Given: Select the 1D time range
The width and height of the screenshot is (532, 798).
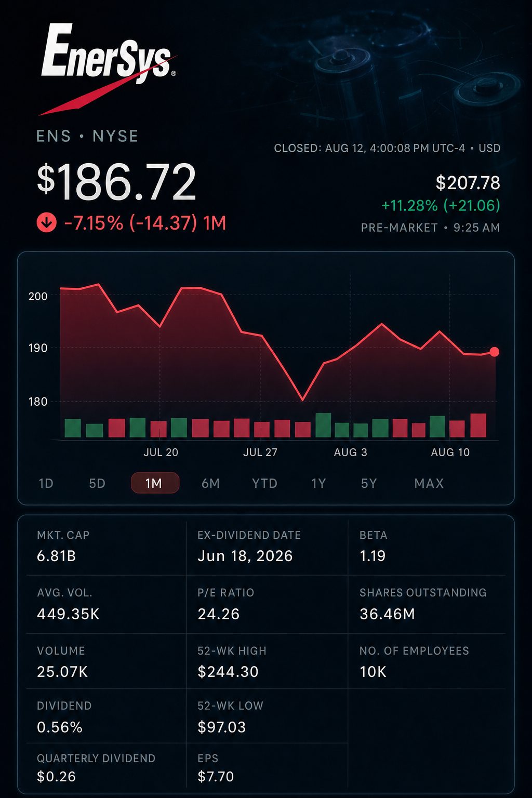Looking at the screenshot, I should click(46, 483).
